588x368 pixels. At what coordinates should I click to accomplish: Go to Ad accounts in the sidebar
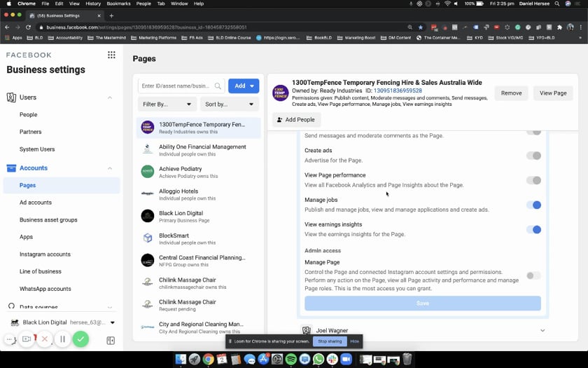tap(36, 203)
